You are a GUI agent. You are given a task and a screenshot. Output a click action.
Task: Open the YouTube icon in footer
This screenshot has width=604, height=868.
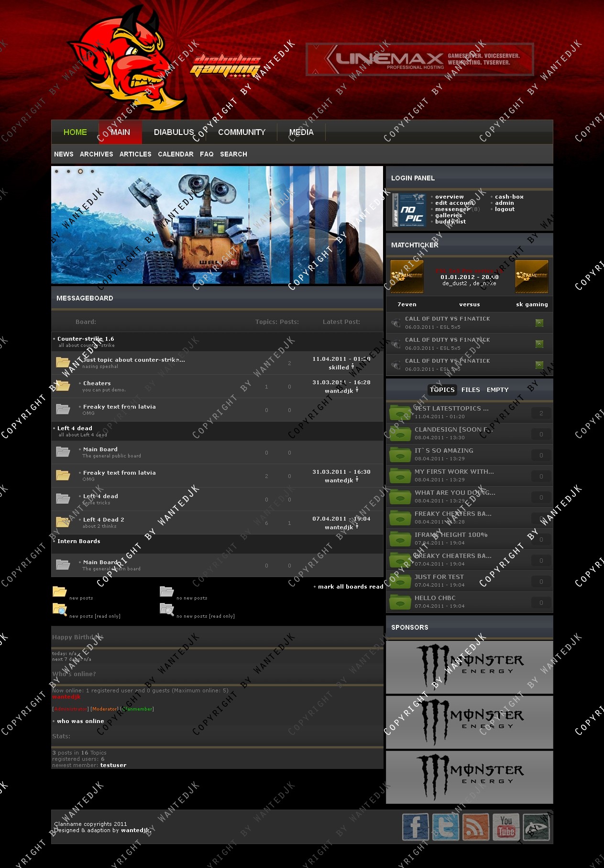[506, 826]
